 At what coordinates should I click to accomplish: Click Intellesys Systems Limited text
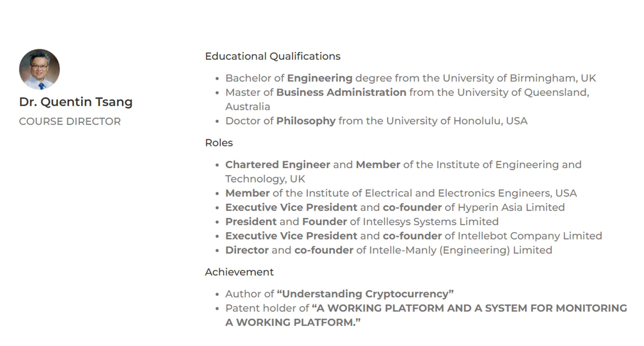pos(431,222)
